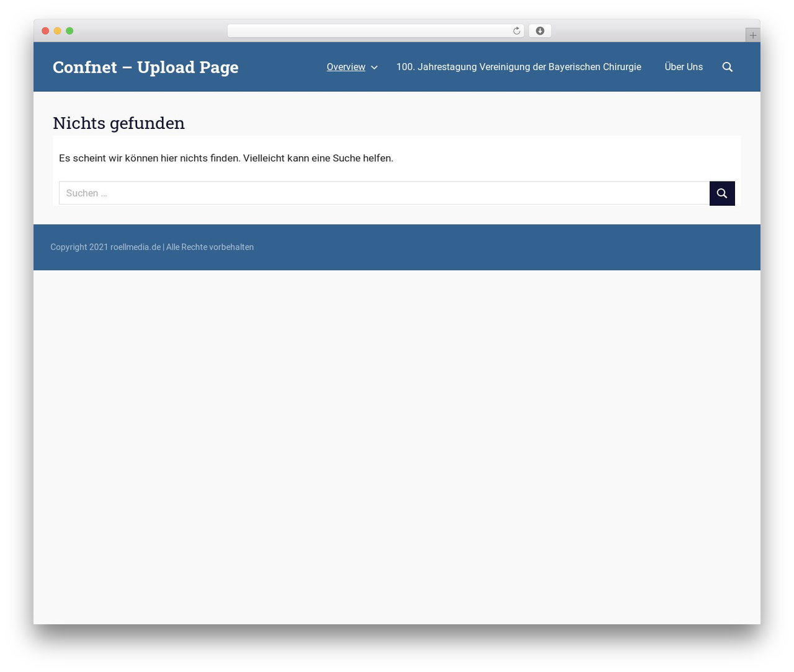Minimize the window with the yellow button
This screenshot has width=794, height=672.
pyautogui.click(x=58, y=31)
